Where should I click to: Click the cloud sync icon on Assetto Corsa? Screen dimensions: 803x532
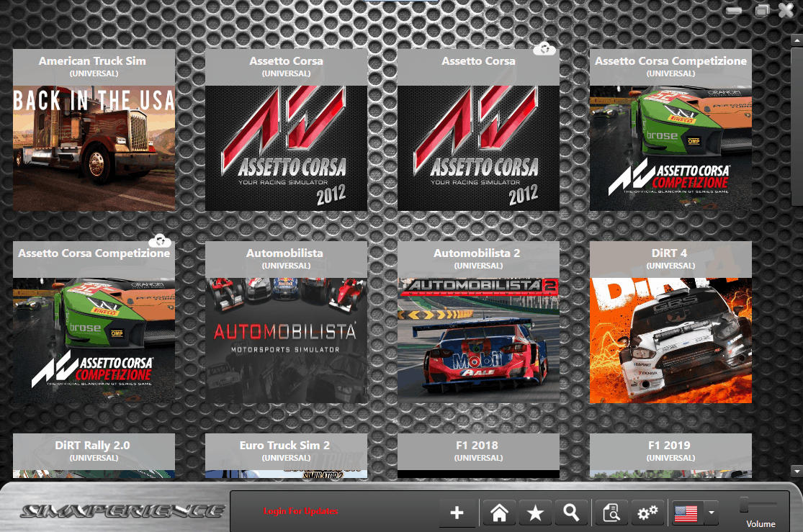[544, 48]
